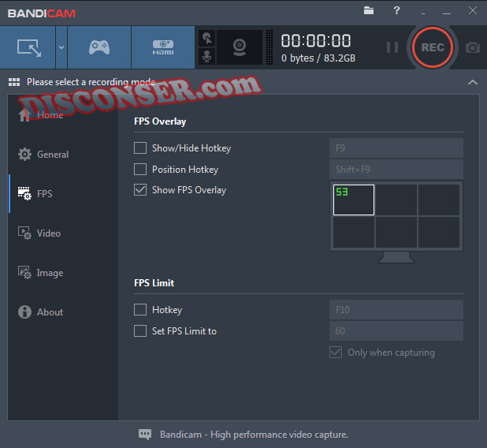The height and width of the screenshot is (448, 487).
Task: Close the Bandicam window
Action: pos(472,10)
